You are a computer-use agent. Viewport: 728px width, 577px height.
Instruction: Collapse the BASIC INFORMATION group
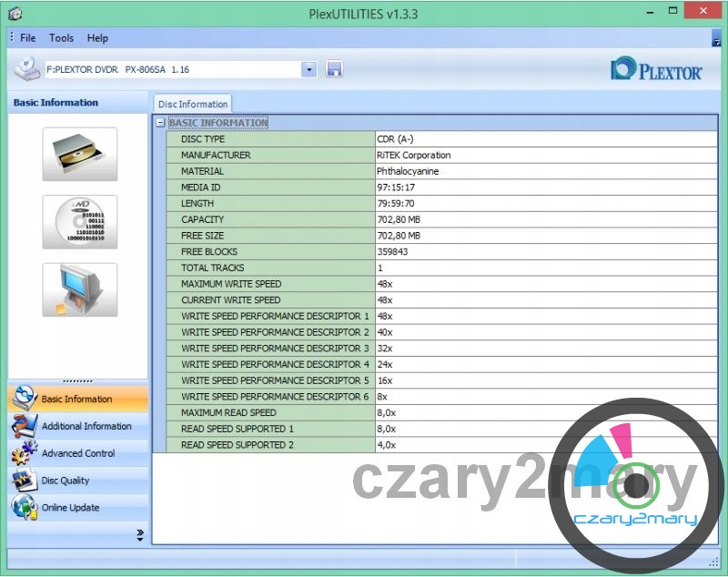tap(160, 123)
